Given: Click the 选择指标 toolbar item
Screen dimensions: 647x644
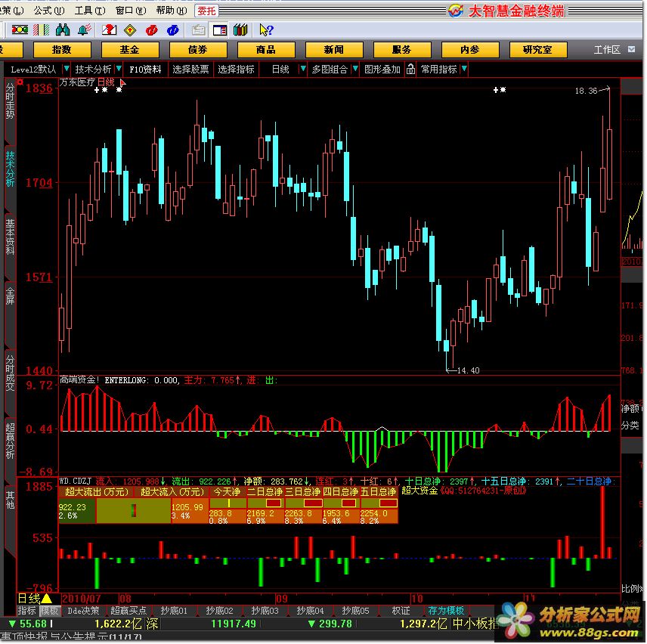Looking at the screenshot, I should [x=237, y=70].
